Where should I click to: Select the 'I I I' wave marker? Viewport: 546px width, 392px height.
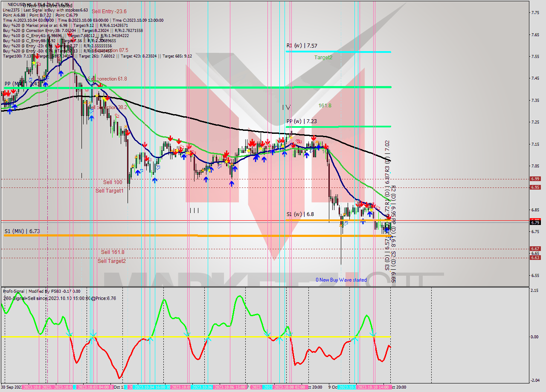click(x=194, y=210)
